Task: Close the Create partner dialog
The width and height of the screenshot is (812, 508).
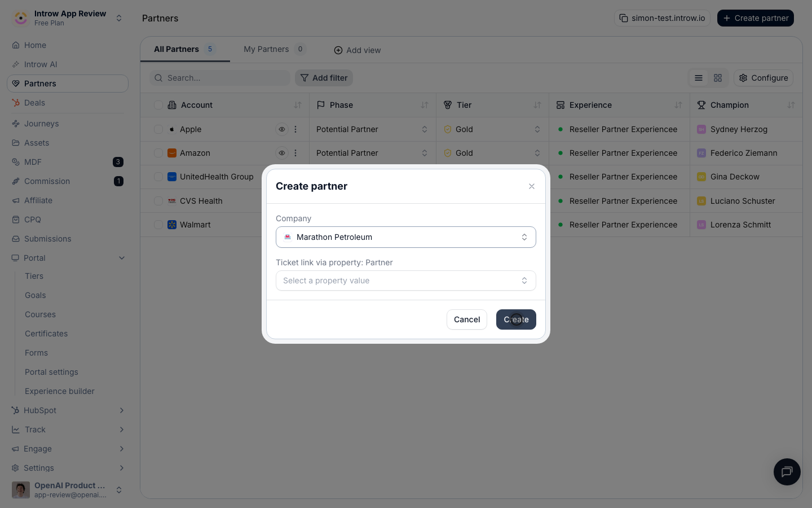Action: tap(532, 186)
